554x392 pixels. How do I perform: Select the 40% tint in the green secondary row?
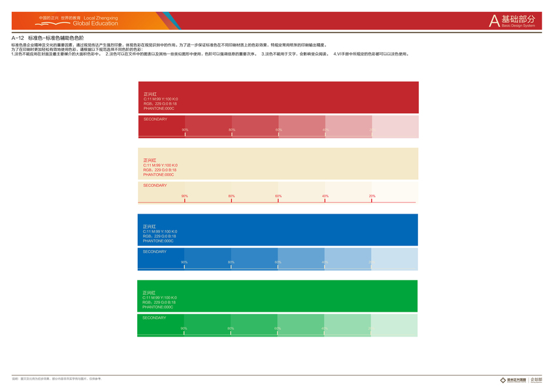pyautogui.click(x=348, y=325)
